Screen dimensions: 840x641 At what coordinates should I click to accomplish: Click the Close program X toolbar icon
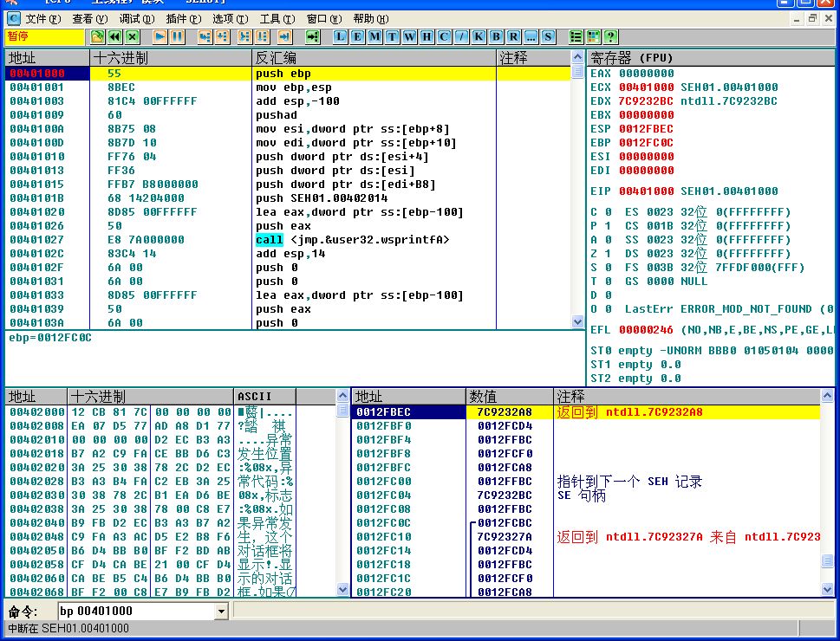tap(133, 37)
